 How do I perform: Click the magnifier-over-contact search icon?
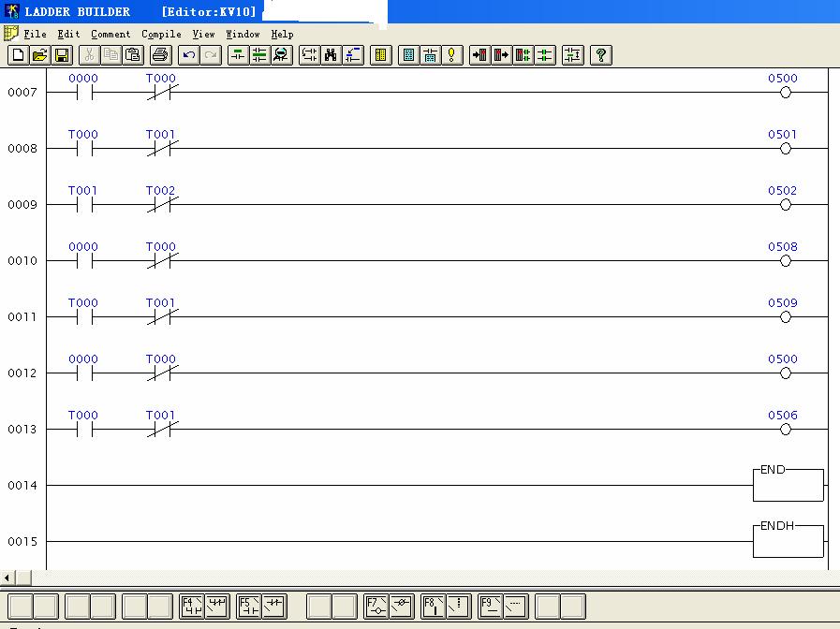tap(282, 55)
